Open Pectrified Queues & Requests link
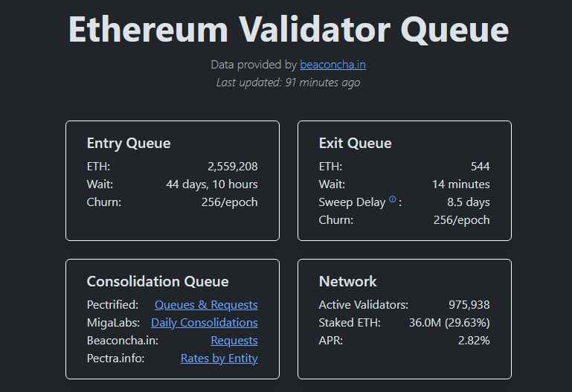This screenshot has height=392, width=572. [206, 305]
